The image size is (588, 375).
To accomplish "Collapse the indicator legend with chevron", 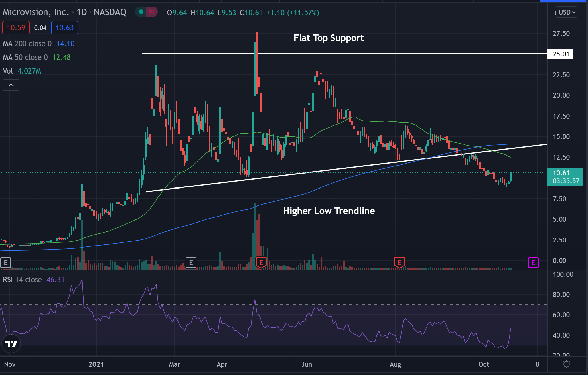I will (x=11, y=85).
